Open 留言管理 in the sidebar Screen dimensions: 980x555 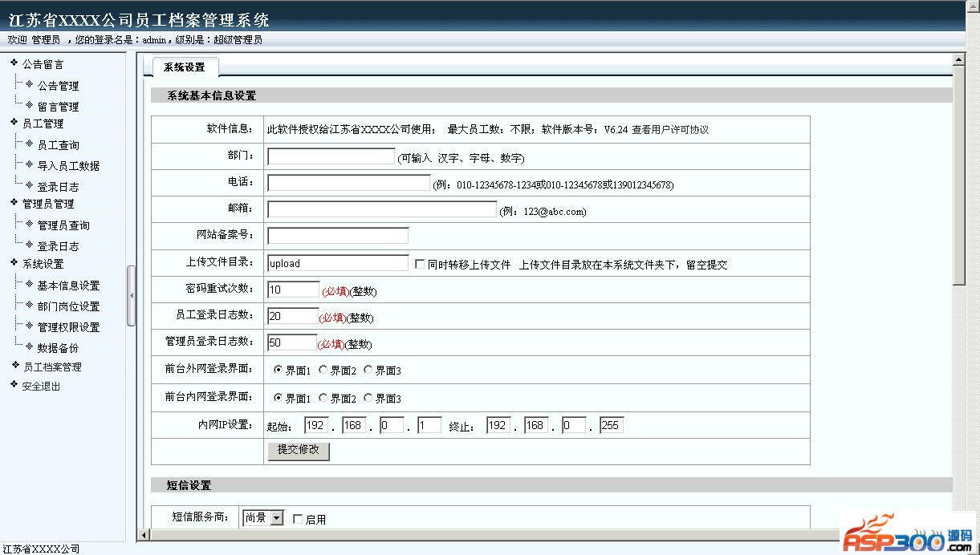pyautogui.click(x=58, y=107)
